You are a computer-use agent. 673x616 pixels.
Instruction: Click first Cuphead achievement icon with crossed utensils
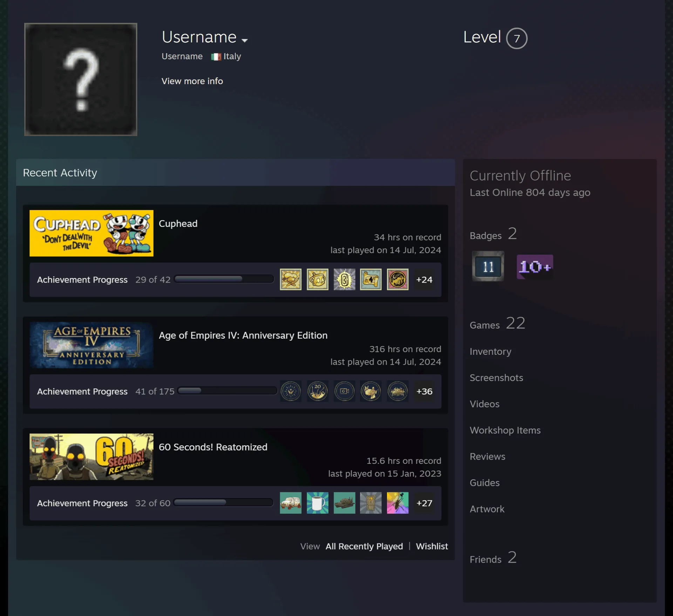tap(291, 279)
